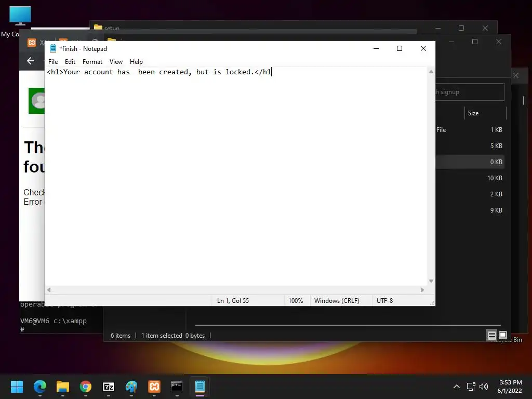Open the Windows Start menu
Screen dimensions: 532x399
17,387
